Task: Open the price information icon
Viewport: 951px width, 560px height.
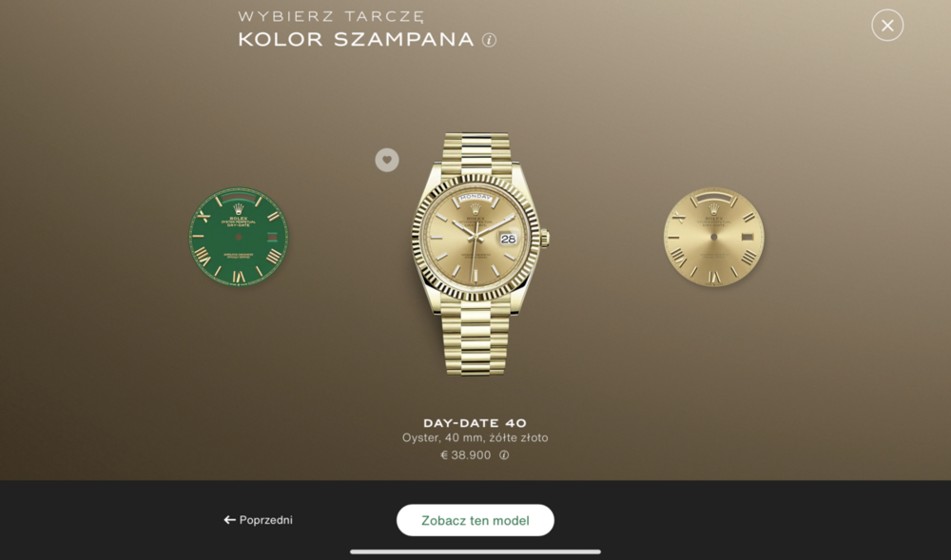Action: click(x=504, y=455)
